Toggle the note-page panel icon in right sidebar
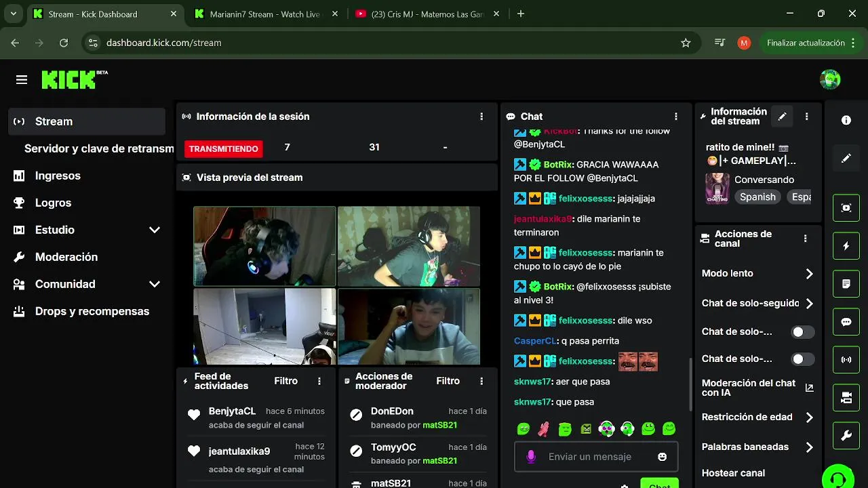 846,284
